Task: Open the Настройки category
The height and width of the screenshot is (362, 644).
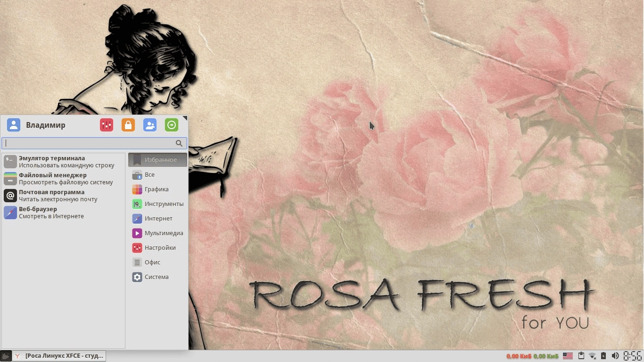Action: pos(157,247)
